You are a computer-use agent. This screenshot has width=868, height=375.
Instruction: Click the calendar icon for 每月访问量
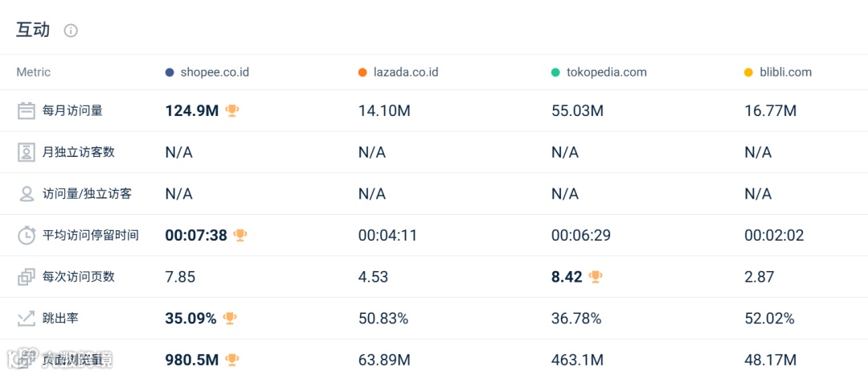(x=27, y=111)
